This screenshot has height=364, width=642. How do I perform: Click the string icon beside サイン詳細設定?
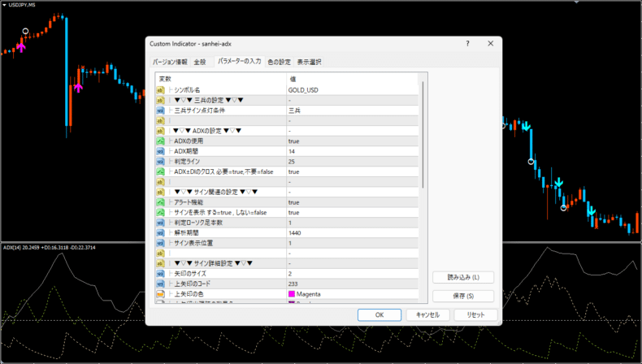pos(161,263)
